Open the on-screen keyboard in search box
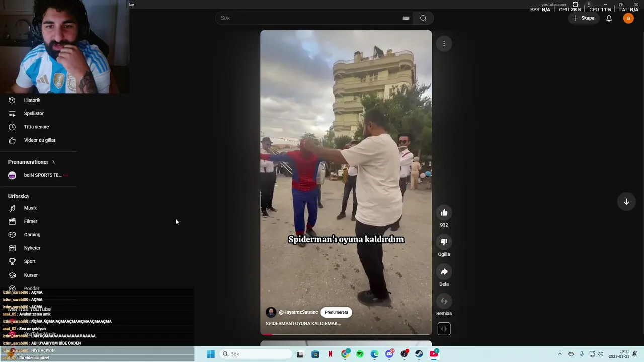This screenshot has width=644, height=362. coord(406,18)
